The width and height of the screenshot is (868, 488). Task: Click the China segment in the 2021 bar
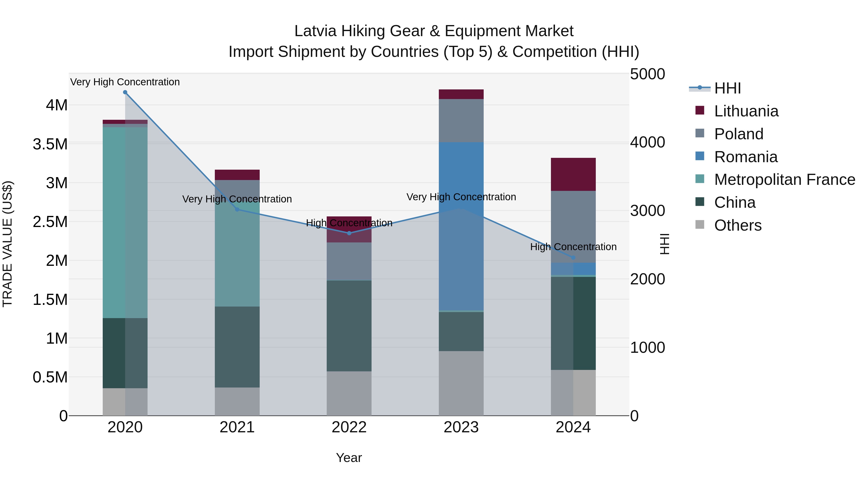point(237,347)
